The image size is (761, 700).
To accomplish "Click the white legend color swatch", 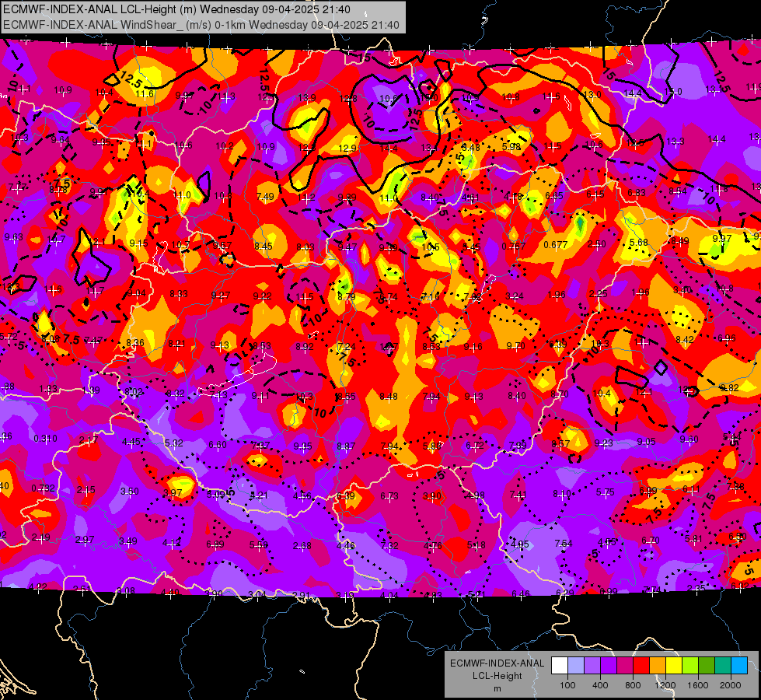I will tap(560, 666).
